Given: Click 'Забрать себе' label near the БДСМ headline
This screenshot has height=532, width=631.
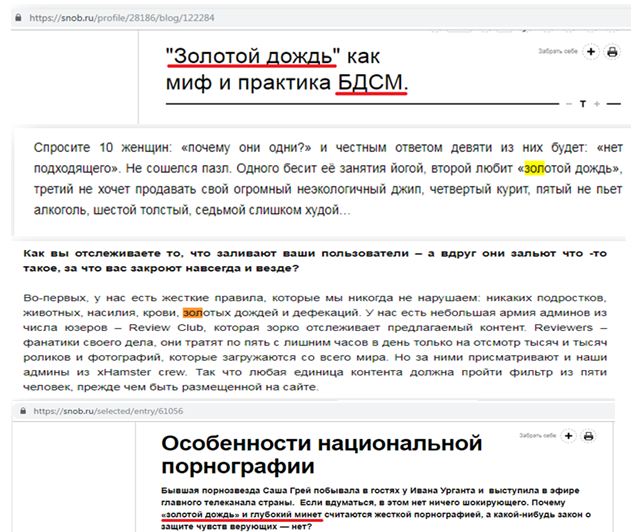Looking at the screenshot, I should 558,51.
